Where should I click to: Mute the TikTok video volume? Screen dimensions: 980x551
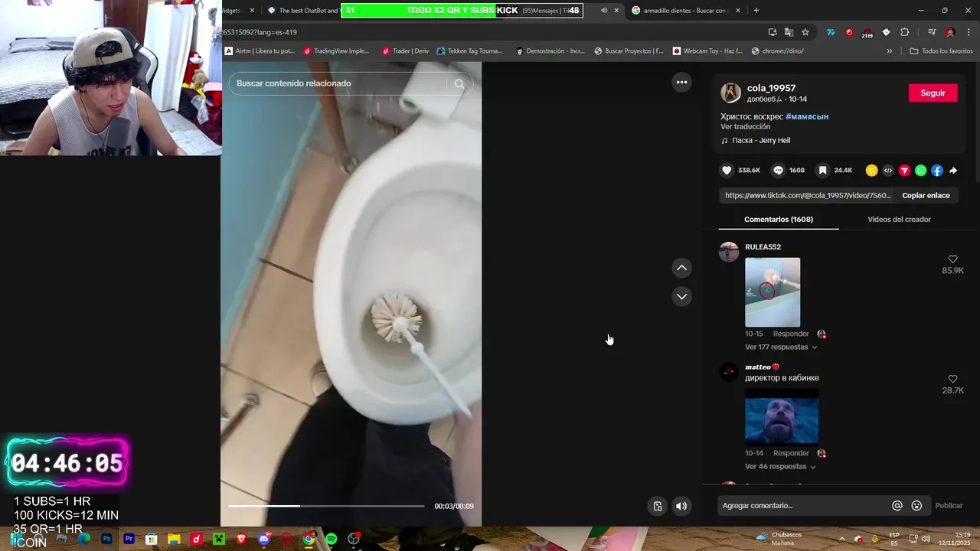pos(681,506)
